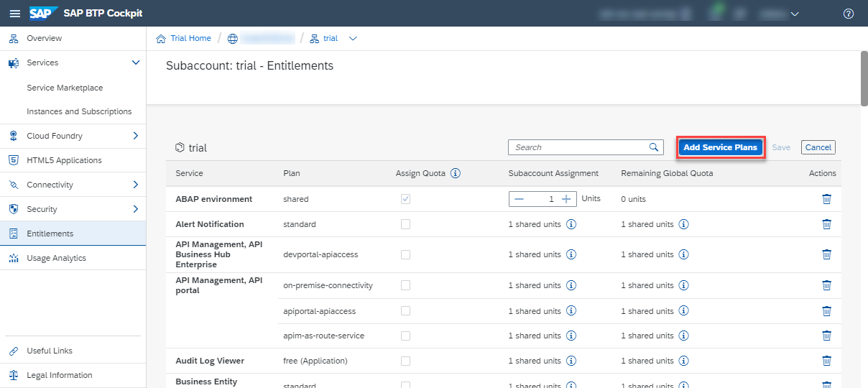
Task: Open Instances and Subscriptions in sidebar
Action: coord(79,111)
